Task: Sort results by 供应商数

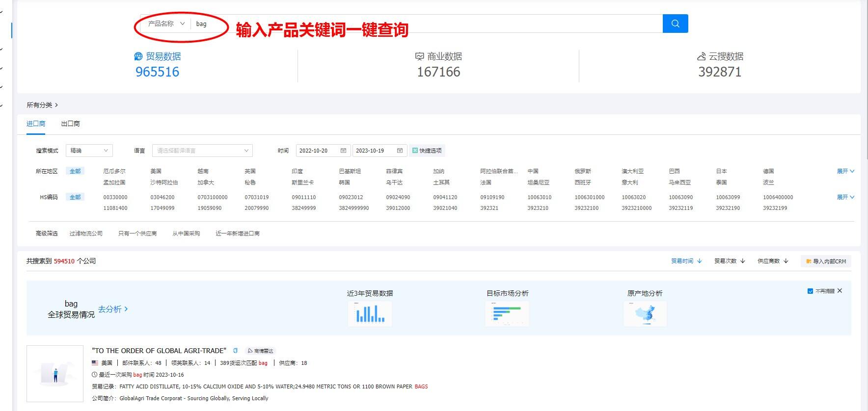Action: (773, 261)
